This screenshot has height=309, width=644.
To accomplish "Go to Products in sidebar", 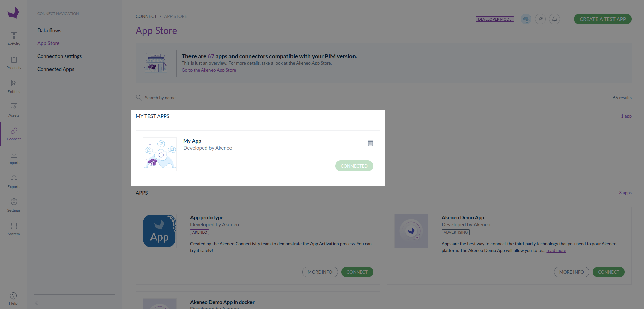I will coord(14,63).
